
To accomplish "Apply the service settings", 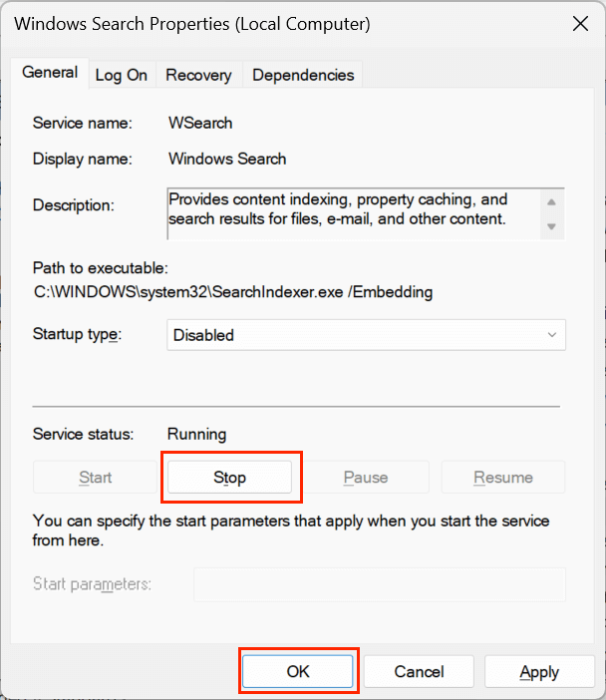I will coord(539,671).
